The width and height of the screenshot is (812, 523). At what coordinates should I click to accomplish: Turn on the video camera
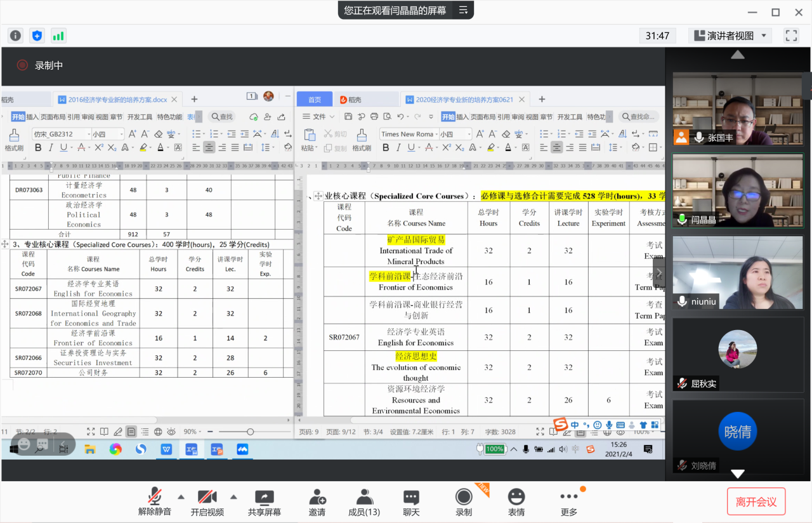point(207,497)
